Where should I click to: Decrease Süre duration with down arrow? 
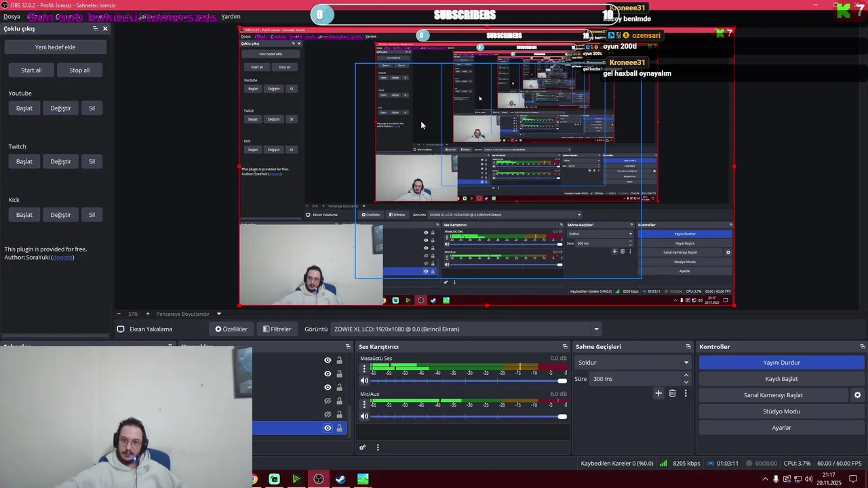pos(686,382)
